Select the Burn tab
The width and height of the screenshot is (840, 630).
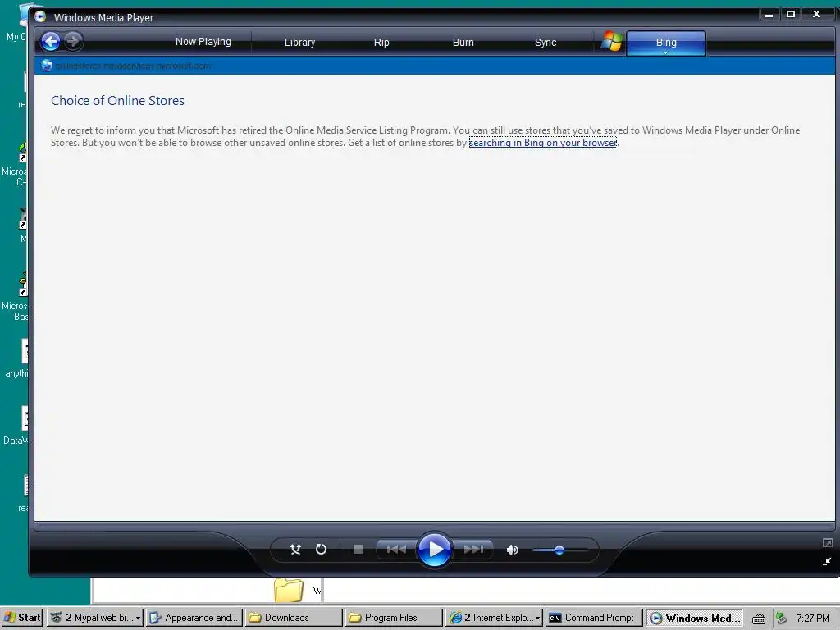pos(463,43)
